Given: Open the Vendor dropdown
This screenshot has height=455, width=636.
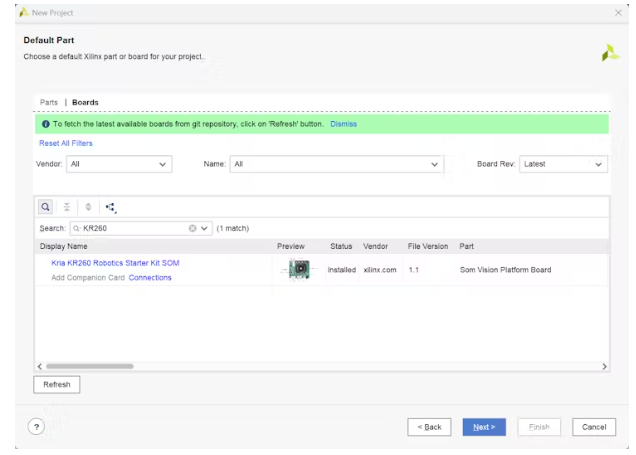Looking at the screenshot, I should [x=119, y=164].
